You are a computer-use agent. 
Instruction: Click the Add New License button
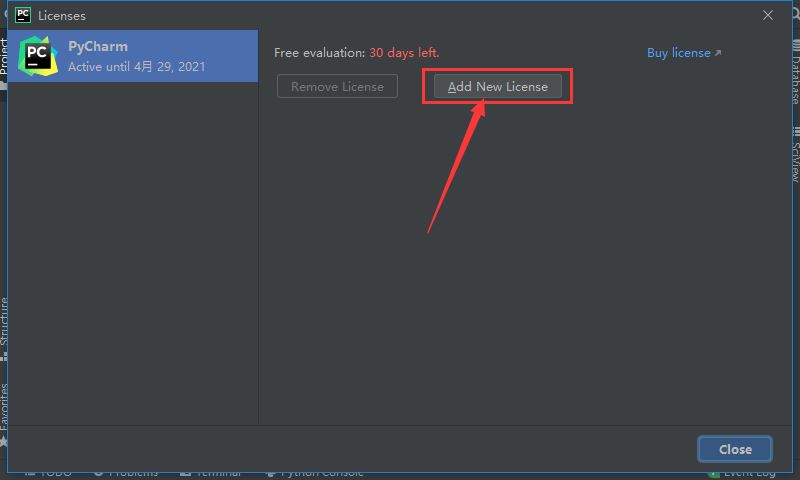coord(497,87)
